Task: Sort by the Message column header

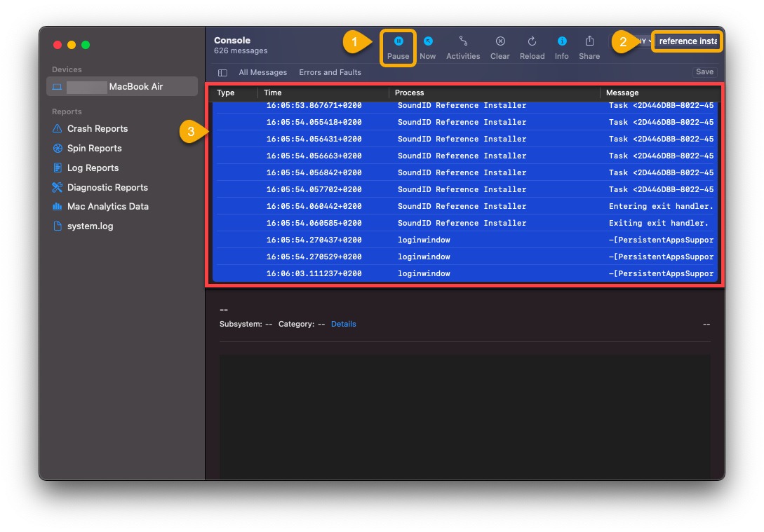Action: pos(622,93)
